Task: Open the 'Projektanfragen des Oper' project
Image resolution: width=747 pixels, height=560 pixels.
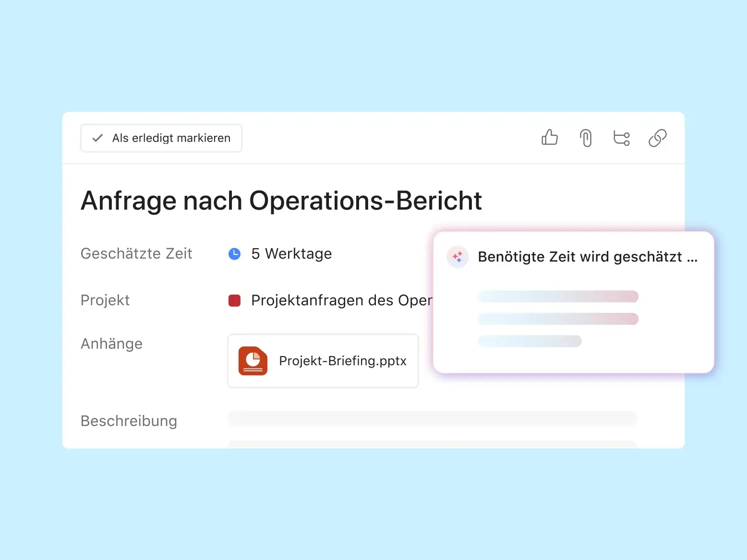Action: click(x=342, y=300)
